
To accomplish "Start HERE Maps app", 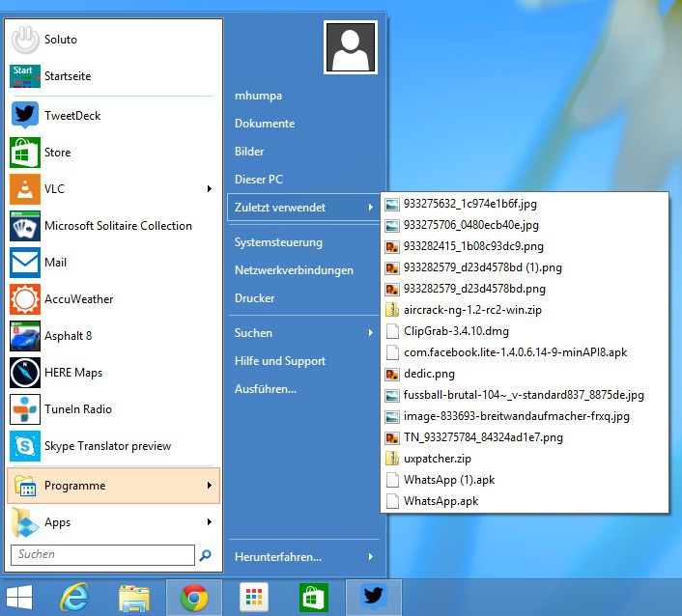I will coord(72,373).
